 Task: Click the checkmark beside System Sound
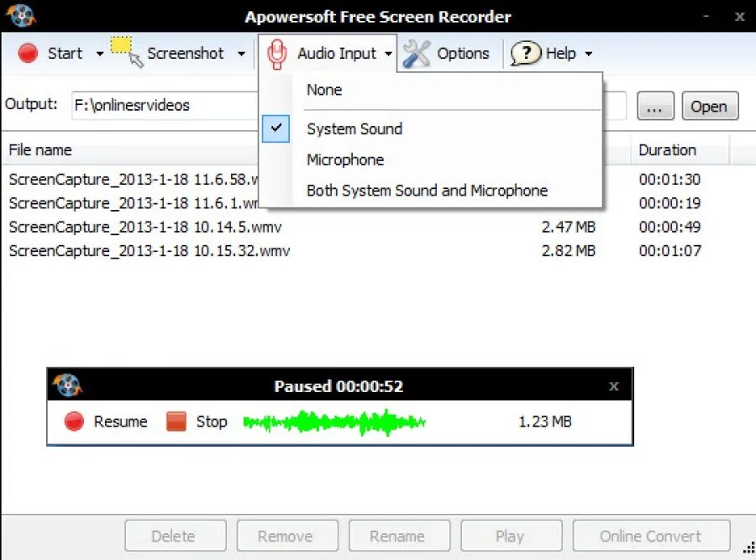276,128
